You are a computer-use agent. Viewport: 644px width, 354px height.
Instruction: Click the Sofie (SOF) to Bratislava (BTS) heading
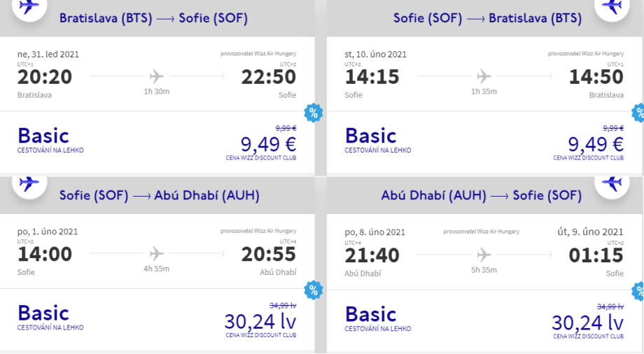[x=487, y=19]
